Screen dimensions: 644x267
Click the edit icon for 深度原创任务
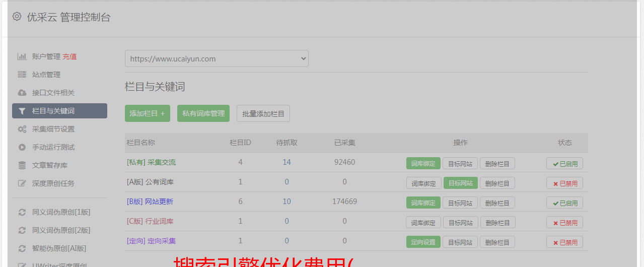coord(22,183)
